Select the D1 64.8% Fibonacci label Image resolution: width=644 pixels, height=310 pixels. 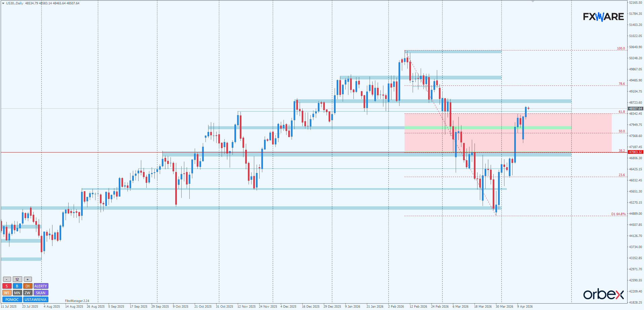(618, 214)
